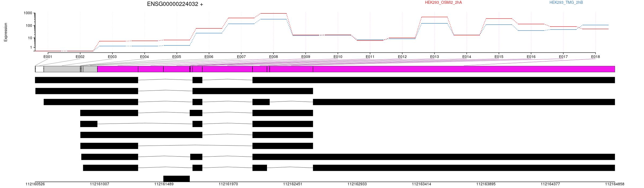Click exon label E001
Screen dimensions: 644x188
48,57
